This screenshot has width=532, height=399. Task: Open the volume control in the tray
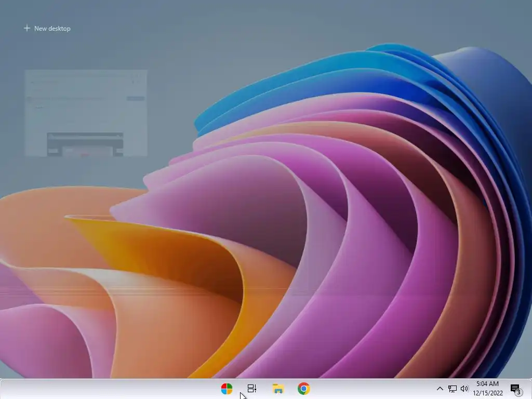click(x=464, y=389)
